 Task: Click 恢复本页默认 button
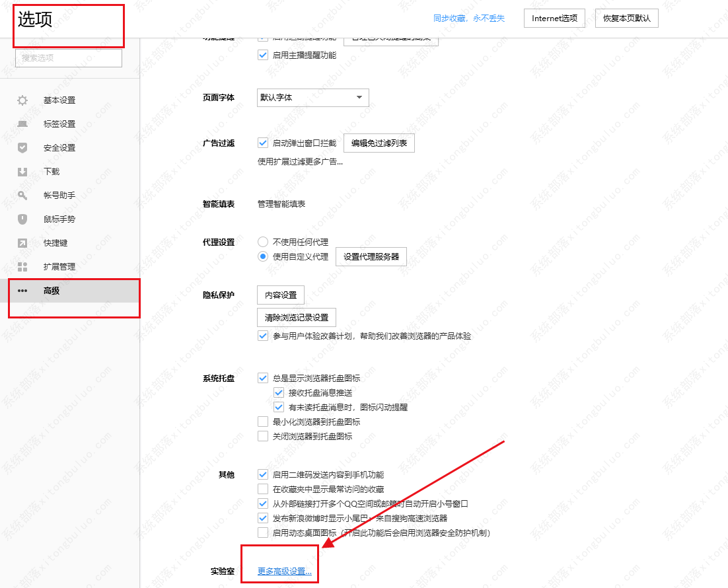click(627, 18)
